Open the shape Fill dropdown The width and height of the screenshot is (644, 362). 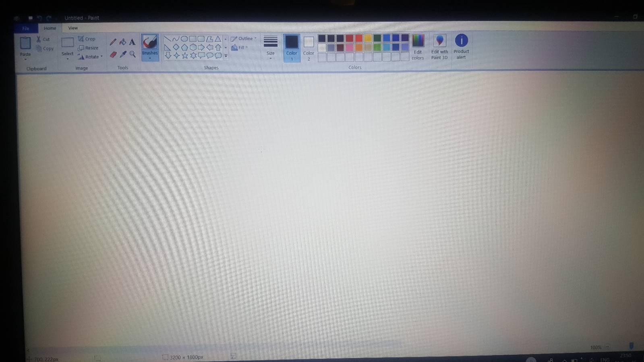coord(240,47)
